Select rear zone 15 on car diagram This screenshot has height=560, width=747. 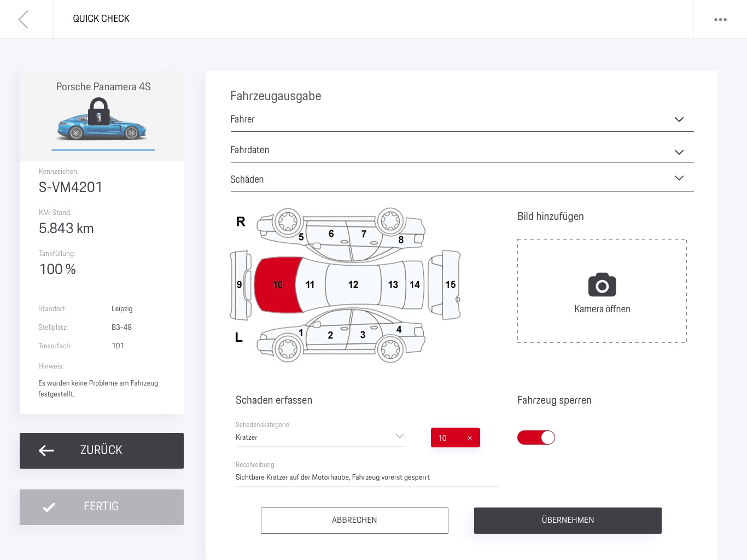[450, 284]
